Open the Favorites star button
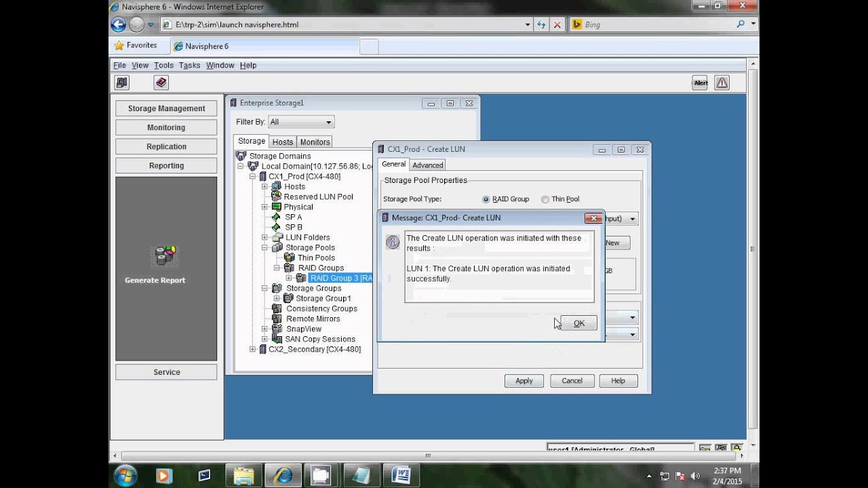 click(136, 45)
